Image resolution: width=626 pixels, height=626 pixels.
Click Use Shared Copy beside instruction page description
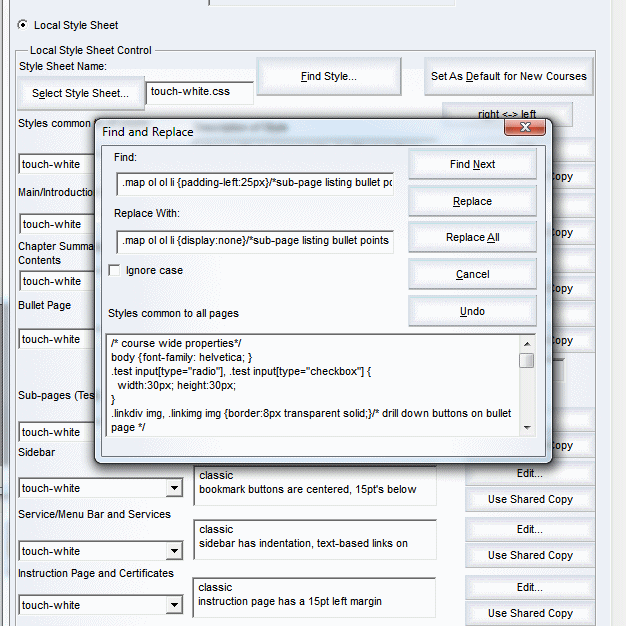click(529, 613)
